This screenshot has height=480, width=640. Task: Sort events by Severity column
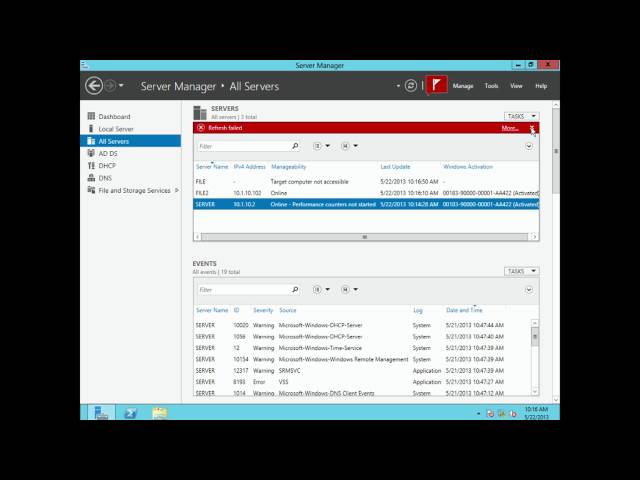263,310
